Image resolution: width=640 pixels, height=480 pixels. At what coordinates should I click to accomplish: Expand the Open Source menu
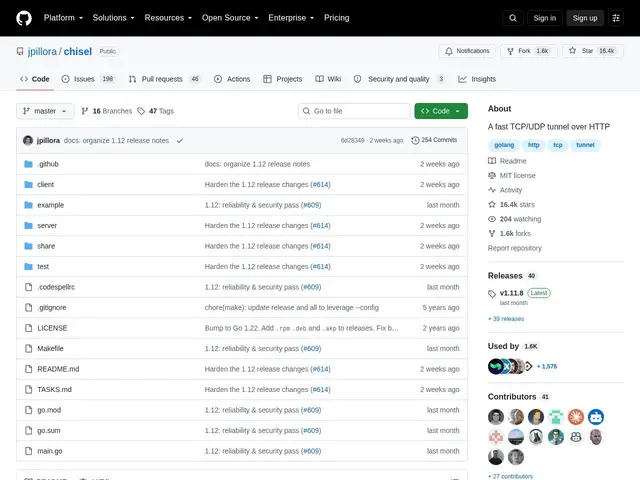[230, 18]
